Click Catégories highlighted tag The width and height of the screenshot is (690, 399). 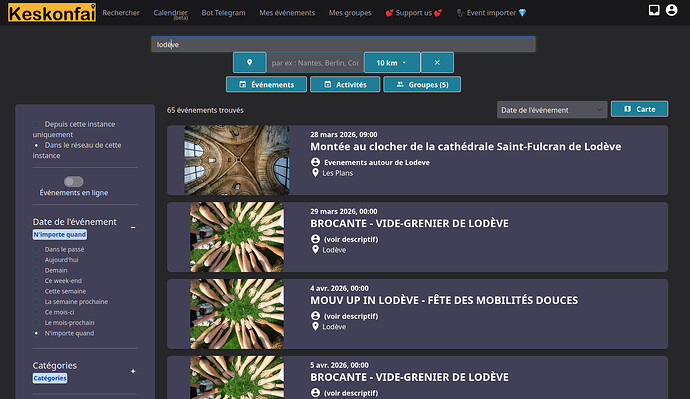(x=50, y=378)
